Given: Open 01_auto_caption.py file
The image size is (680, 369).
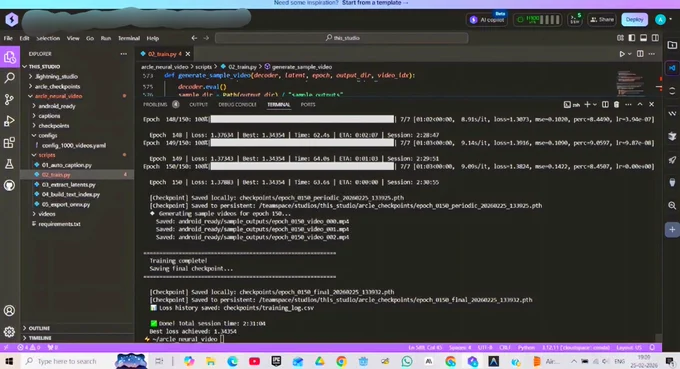Looking at the screenshot, I should click(x=67, y=165).
